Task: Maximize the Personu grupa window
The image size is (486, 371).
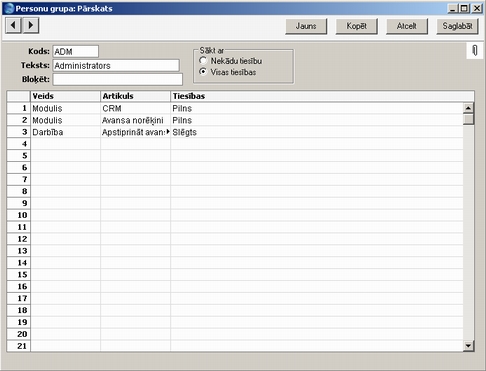Action: (464, 8)
